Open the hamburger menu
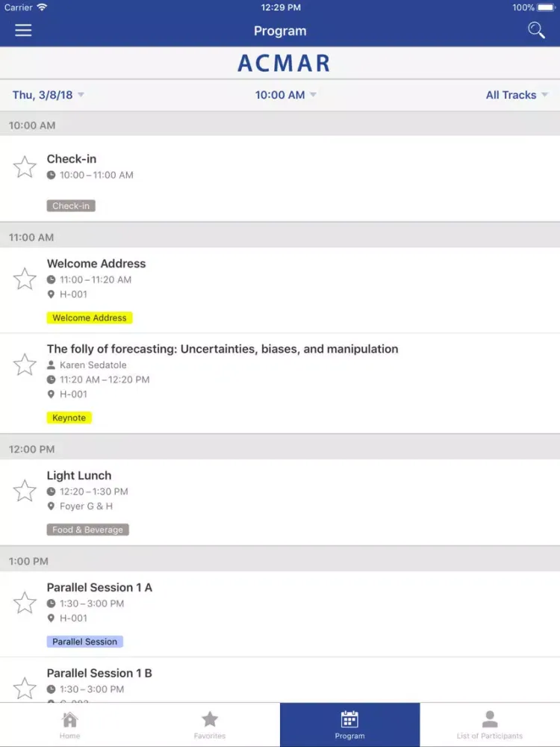The width and height of the screenshot is (560, 747). tap(23, 31)
